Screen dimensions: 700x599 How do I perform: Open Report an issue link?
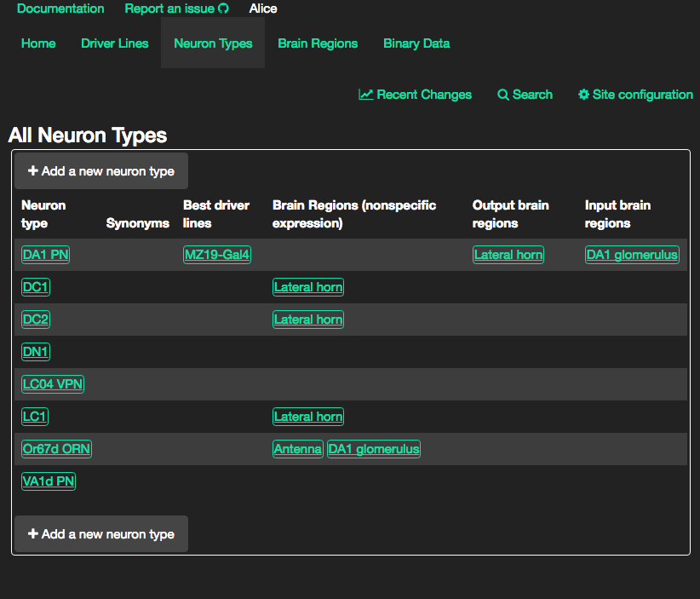tap(176, 9)
